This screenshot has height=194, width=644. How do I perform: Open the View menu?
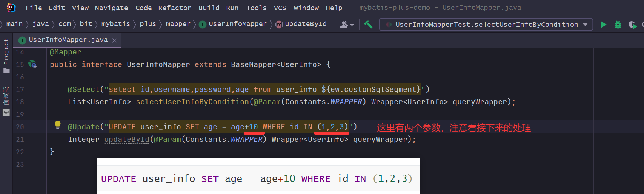tap(80, 8)
